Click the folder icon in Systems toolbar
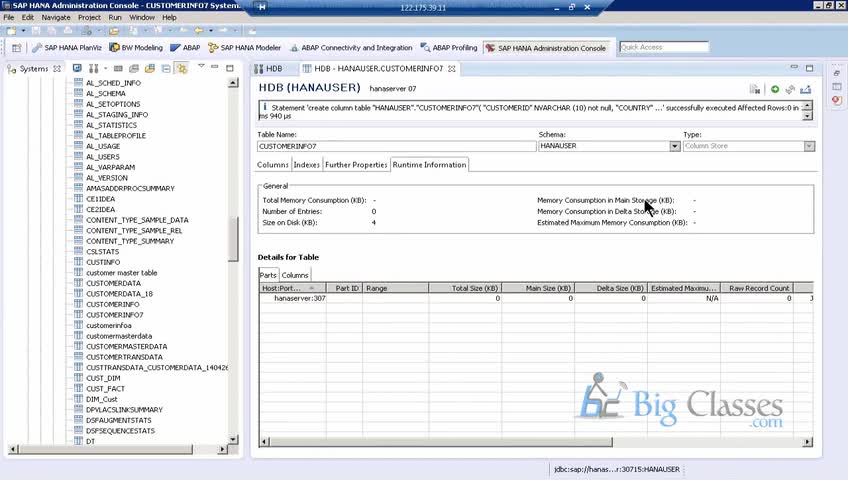 click(x=150, y=69)
